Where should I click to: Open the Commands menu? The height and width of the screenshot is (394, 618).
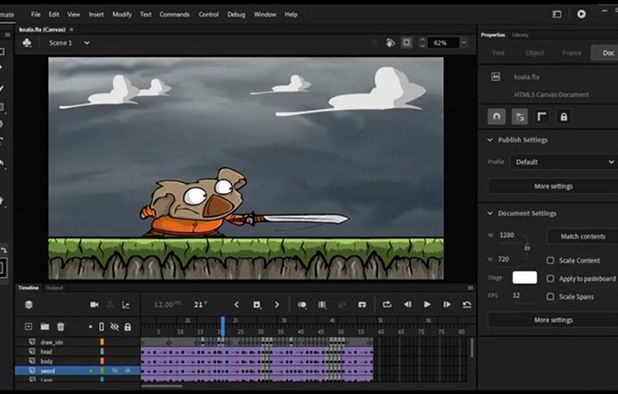[x=174, y=14]
